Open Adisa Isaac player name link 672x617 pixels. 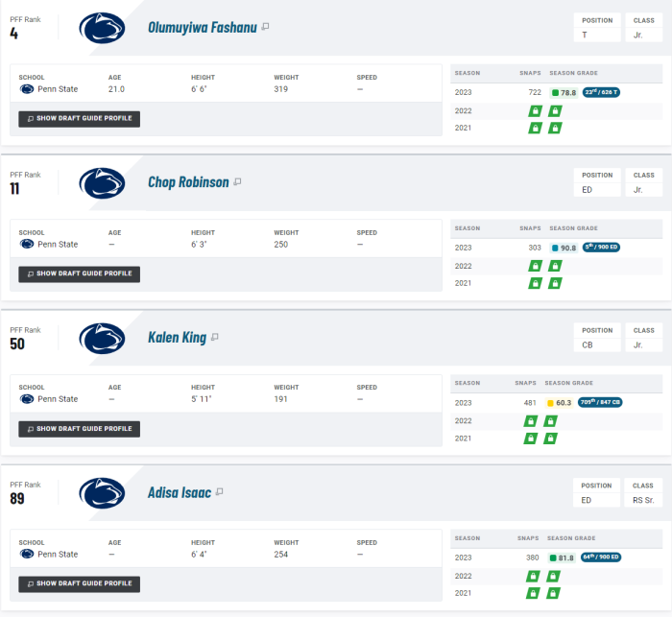(x=180, y=493)
